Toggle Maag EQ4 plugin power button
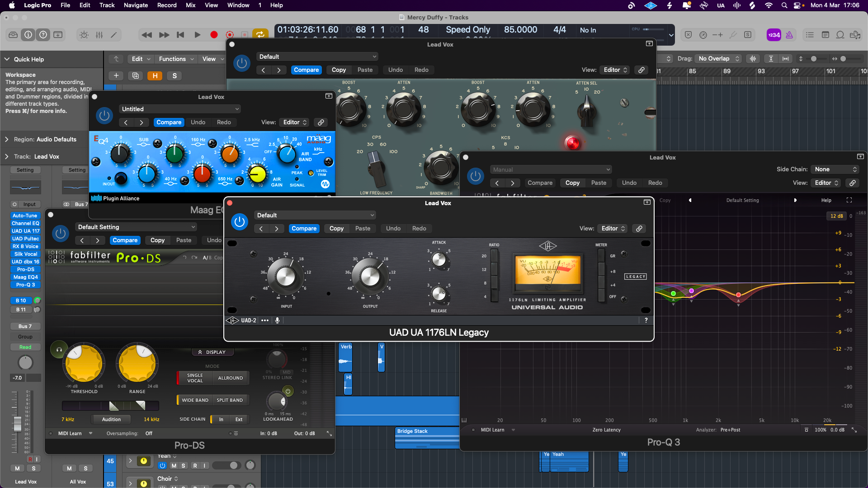This screenshot has width=868, height=488. click(104, 116)
